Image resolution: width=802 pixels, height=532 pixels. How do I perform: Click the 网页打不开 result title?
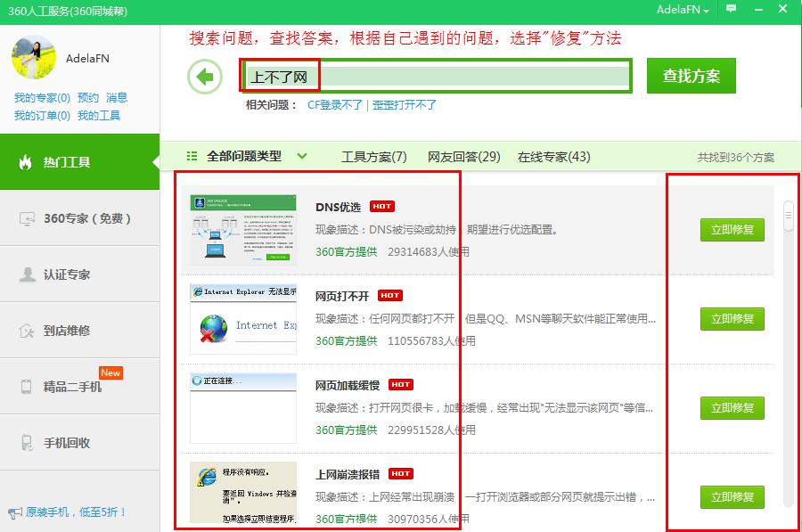tap(342, 296)
